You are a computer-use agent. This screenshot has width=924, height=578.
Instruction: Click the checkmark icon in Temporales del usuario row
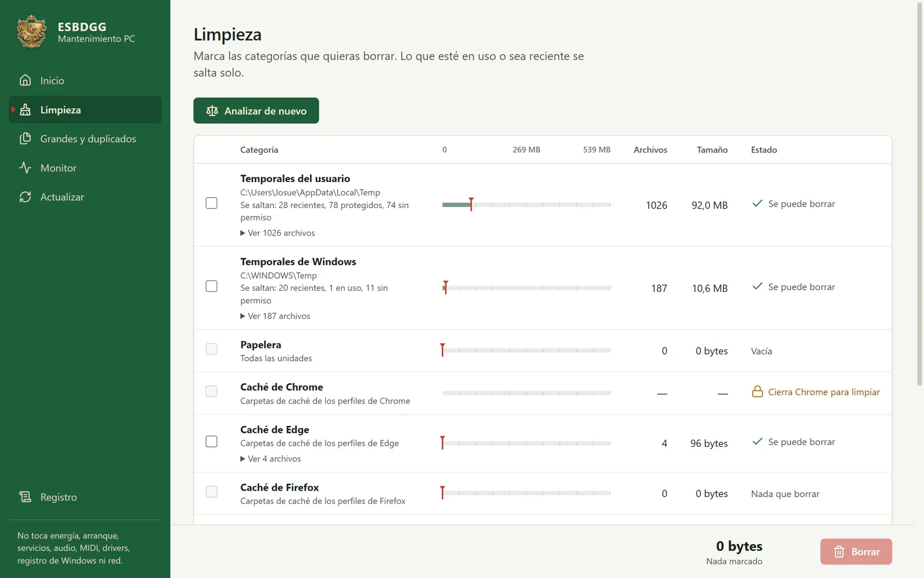point(757,203)
